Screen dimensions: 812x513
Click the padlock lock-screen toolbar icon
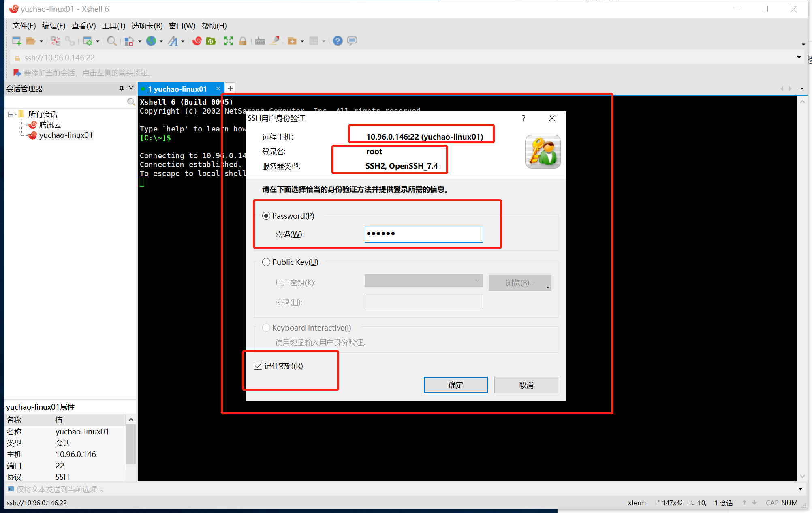pos(243,41)
